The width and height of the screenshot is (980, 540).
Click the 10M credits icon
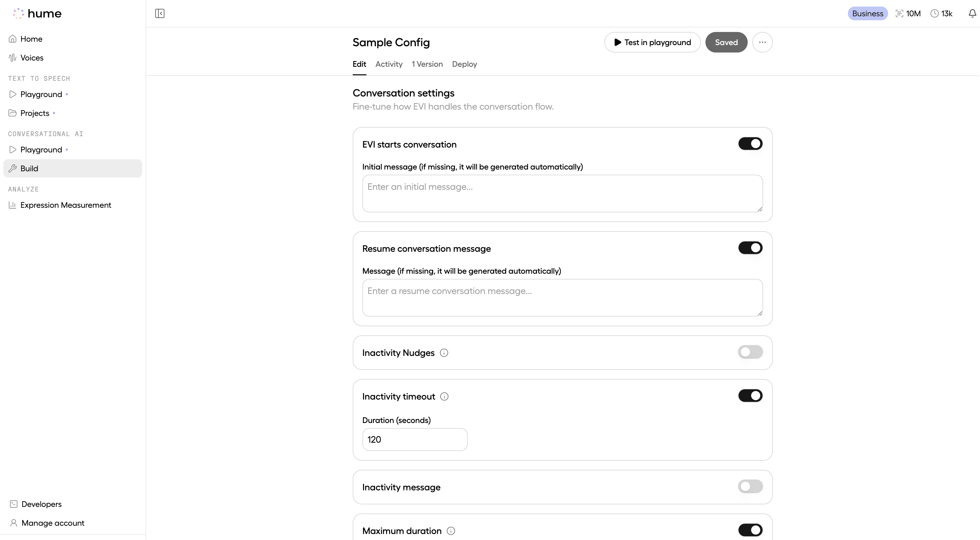coord(899,13)
